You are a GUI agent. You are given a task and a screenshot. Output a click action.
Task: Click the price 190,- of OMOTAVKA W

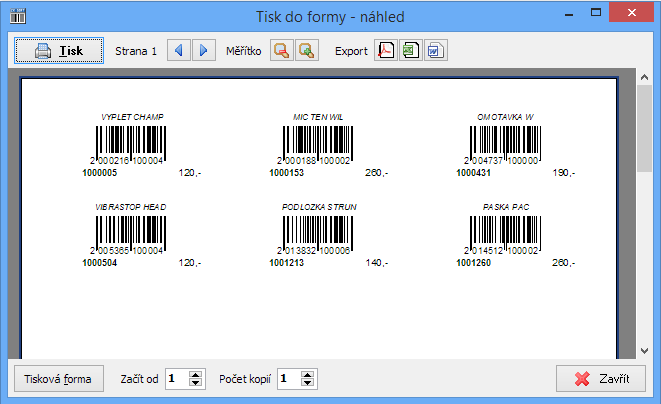coord(564,173)
